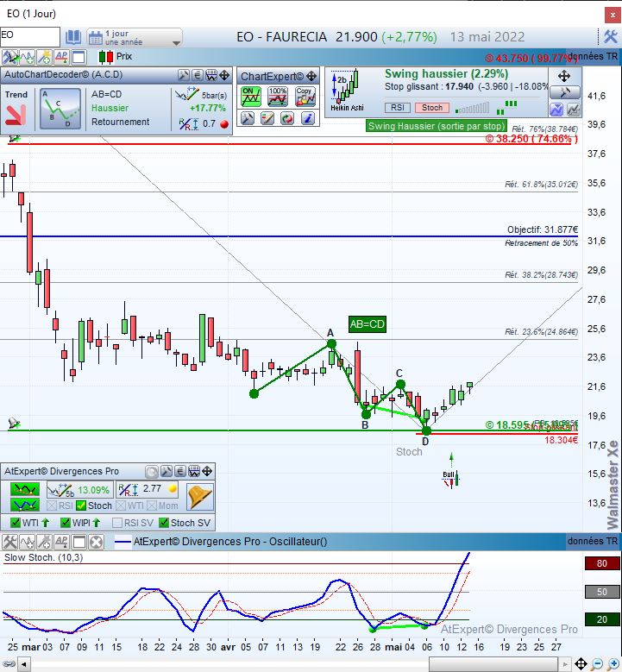Toggle the ChartExpert ON button

click(x=251, y=97)
